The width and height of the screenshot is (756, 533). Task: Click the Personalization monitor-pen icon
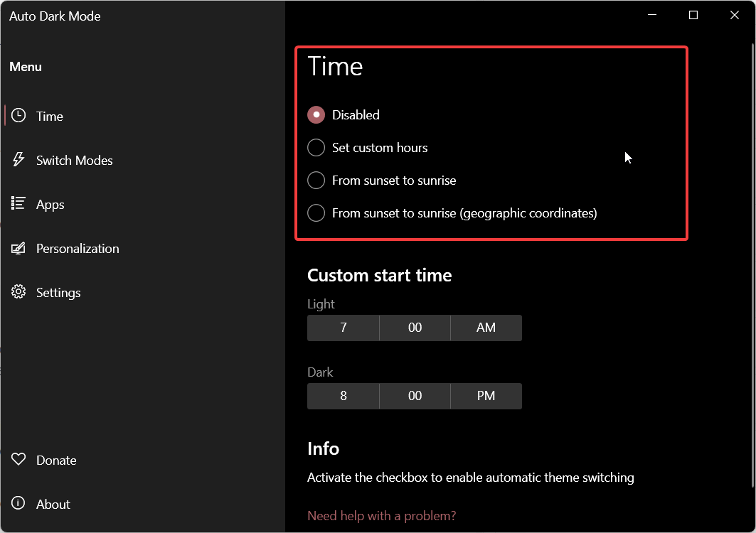click(18, 248)
